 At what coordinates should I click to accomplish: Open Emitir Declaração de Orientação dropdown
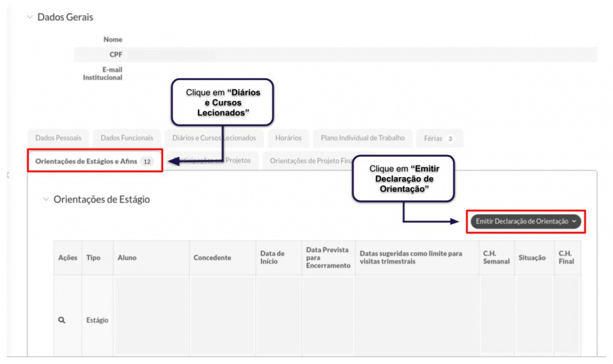525,221
